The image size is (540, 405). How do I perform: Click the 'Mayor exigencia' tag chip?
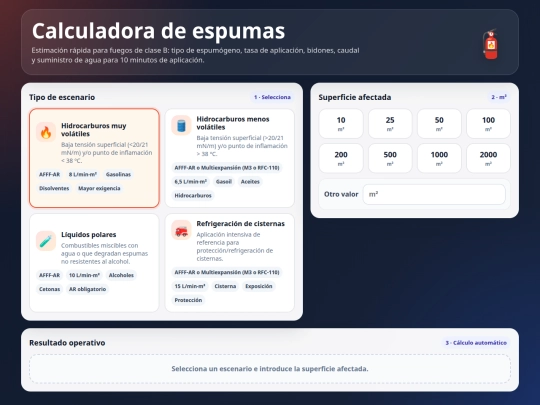click(99, 188)
